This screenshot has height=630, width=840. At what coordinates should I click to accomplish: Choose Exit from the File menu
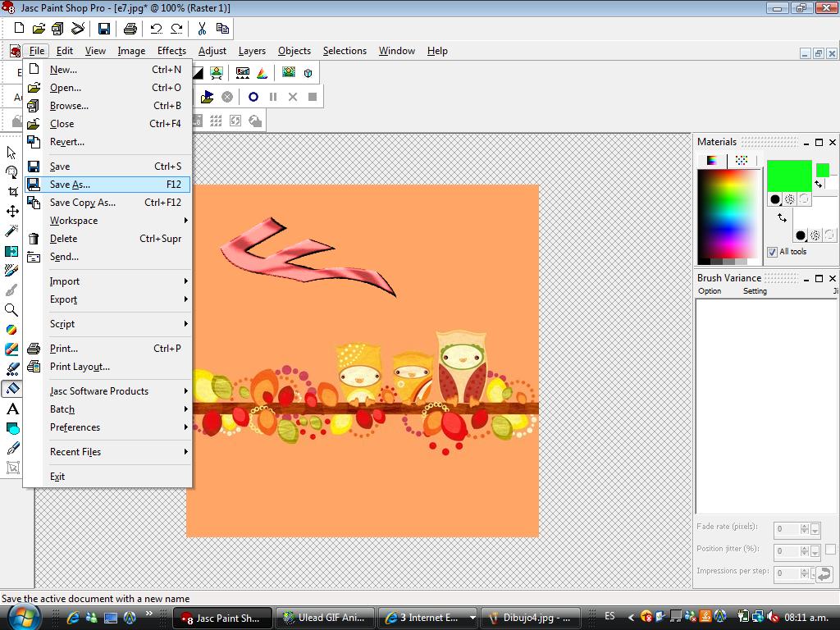coord(107,477)
